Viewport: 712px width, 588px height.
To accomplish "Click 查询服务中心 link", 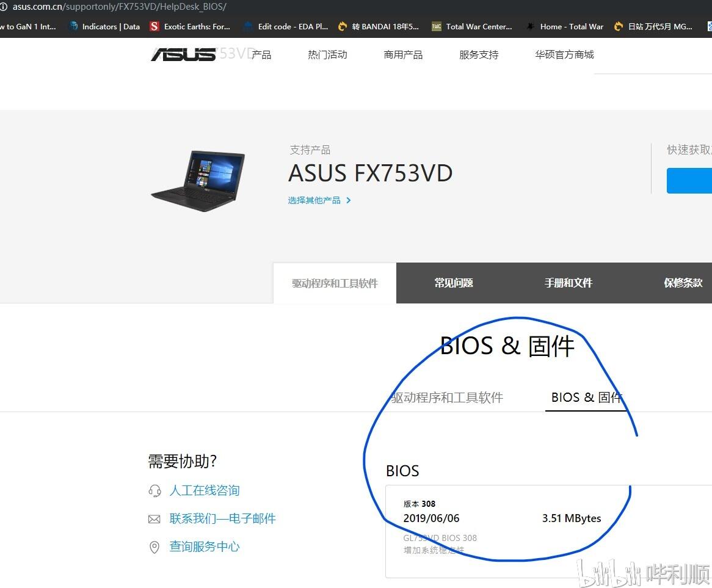I will click(x=205, y=546).
